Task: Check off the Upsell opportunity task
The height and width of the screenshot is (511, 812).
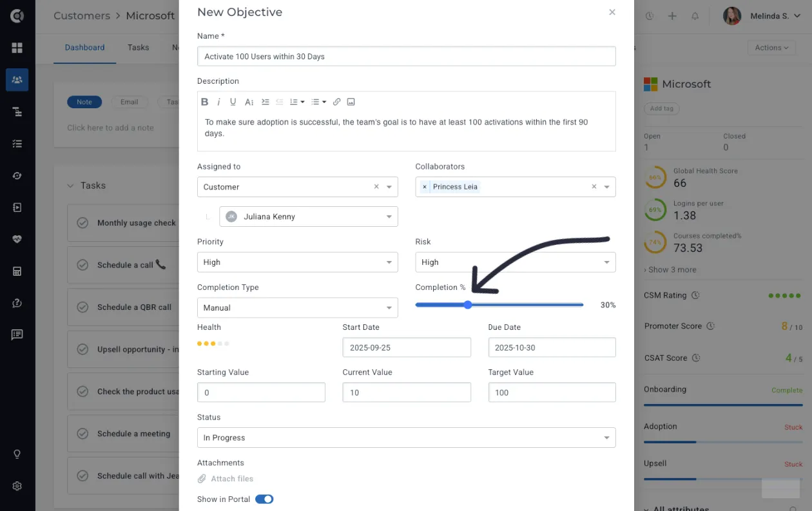Action: 82,349
